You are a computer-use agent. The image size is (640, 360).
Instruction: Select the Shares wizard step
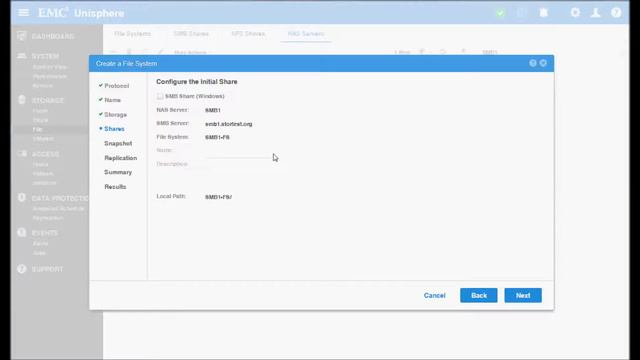pos(114,129)
